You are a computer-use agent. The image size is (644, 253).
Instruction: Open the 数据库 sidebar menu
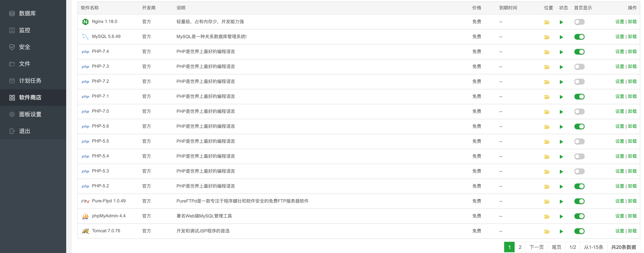[x=33, y=13]
